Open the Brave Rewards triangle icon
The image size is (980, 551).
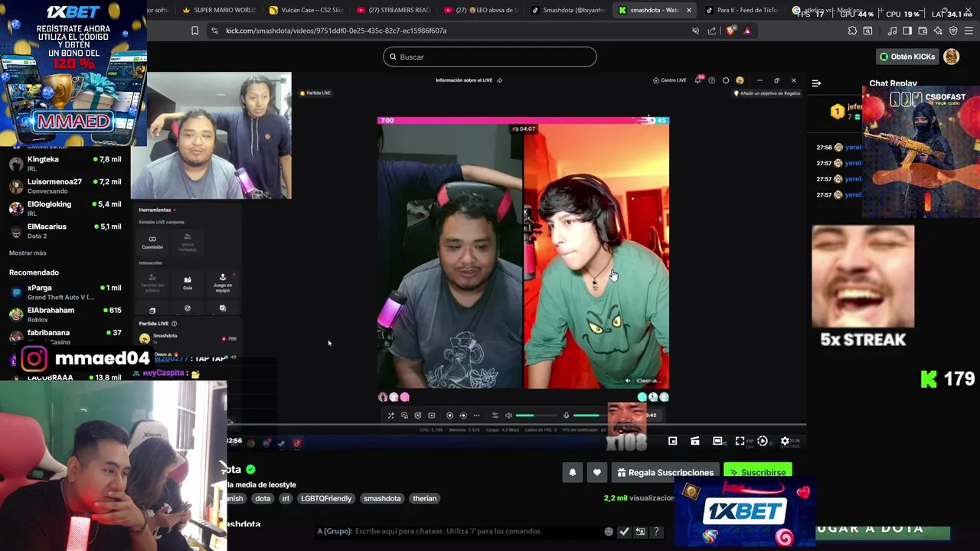click(x=747, y=31)
